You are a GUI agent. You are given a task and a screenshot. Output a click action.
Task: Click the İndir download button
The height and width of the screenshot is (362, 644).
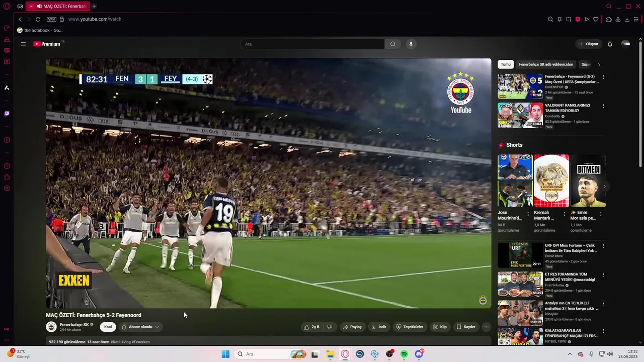click(x=379, y=327)
